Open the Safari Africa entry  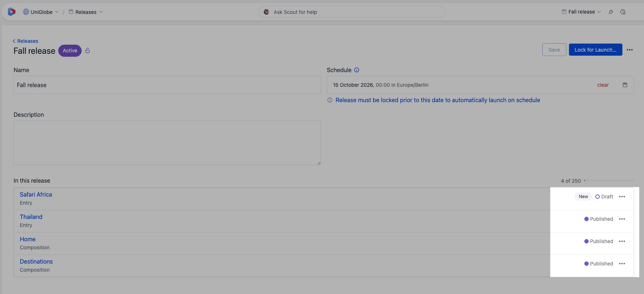(x=36, y=194)
